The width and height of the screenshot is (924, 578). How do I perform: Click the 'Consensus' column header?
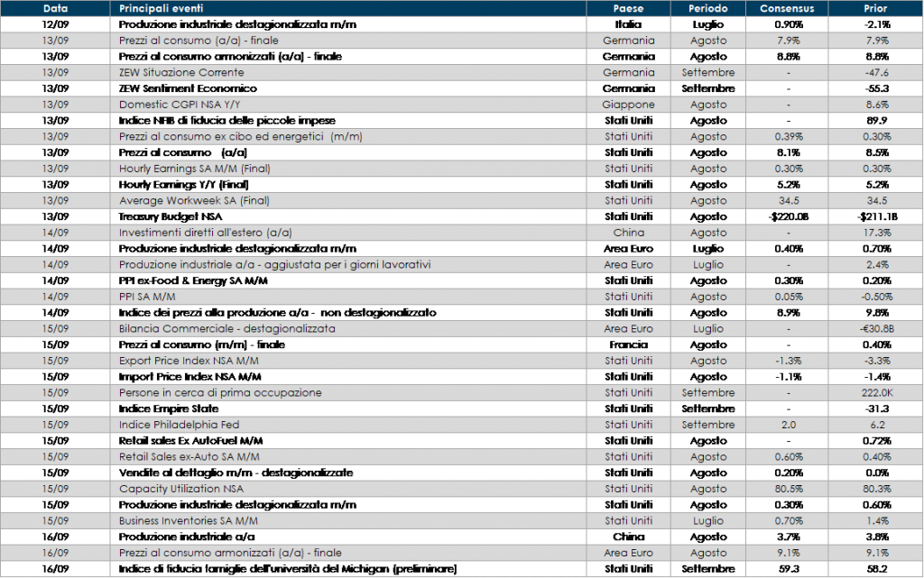[787, 9]
